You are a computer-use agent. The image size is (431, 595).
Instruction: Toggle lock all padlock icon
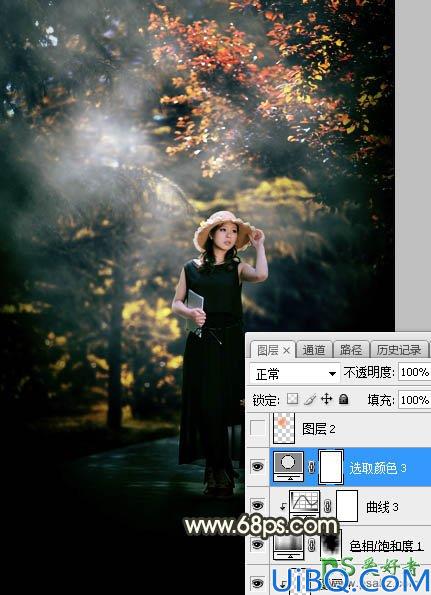coord(343,399)
